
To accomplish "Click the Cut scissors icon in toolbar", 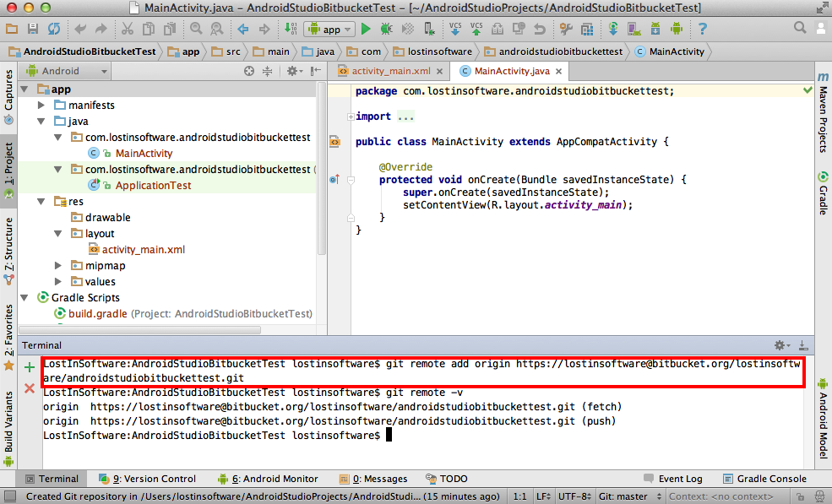I will (128, 30).
